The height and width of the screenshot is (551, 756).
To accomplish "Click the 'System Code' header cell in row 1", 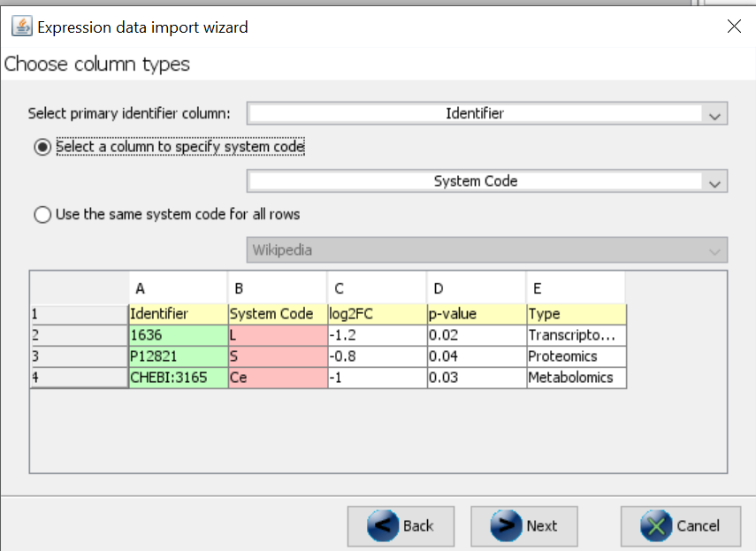I will [278, 314].
